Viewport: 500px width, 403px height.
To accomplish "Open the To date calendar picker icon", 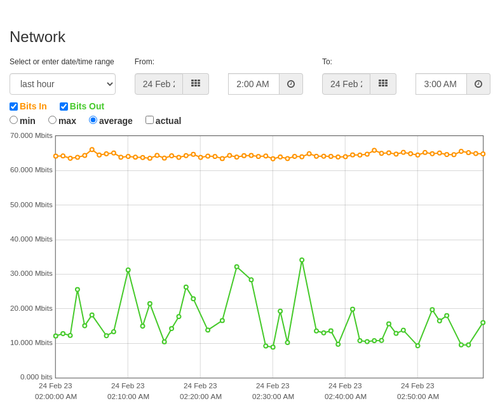I will coord(383,84).
